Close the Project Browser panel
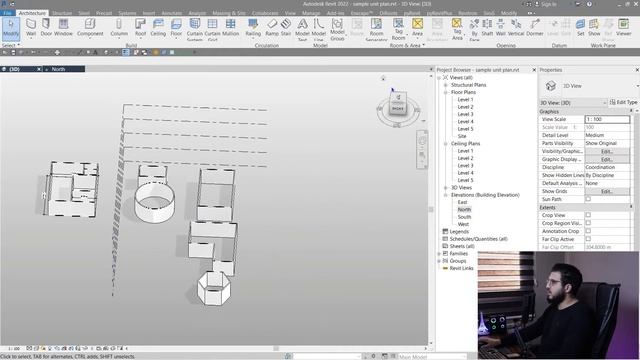640x360 pixels. point(534,70)
